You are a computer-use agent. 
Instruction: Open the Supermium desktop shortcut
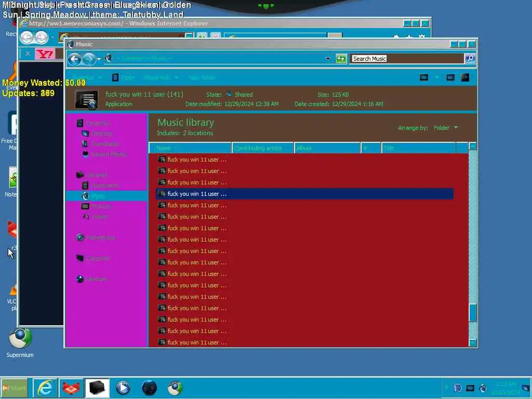tap(20, 343)
